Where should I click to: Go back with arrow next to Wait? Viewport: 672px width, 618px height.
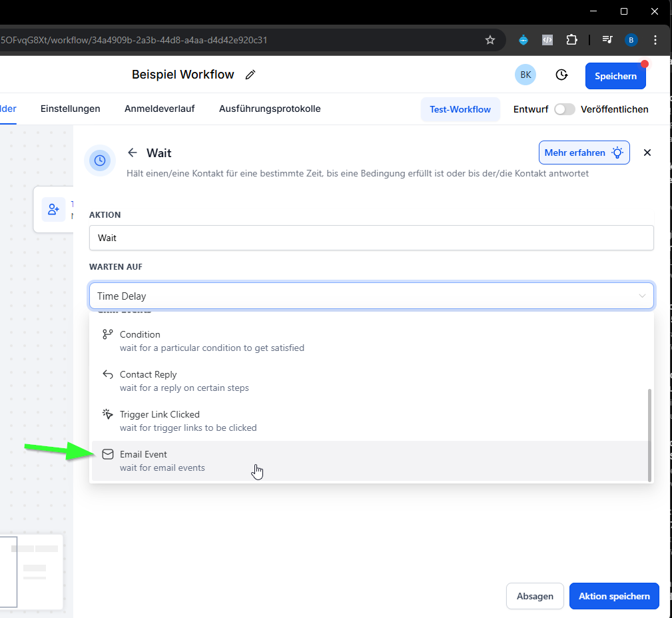(133, 153)
